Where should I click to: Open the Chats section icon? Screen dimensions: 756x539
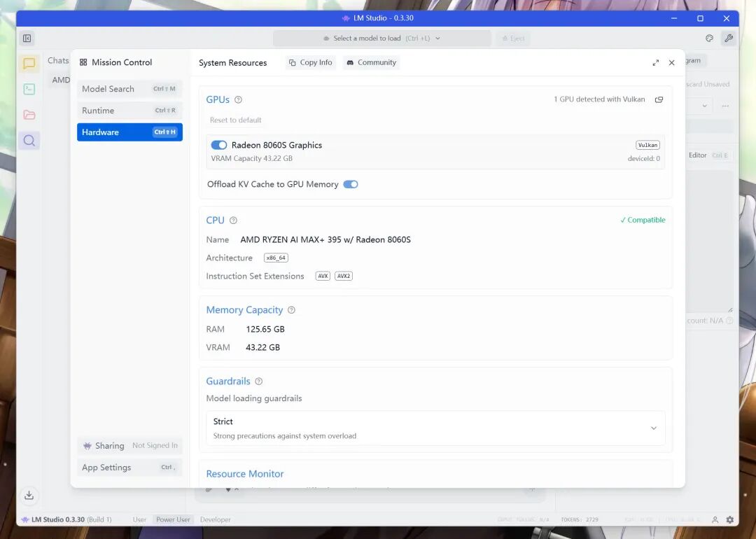click(x=29, y=63)
